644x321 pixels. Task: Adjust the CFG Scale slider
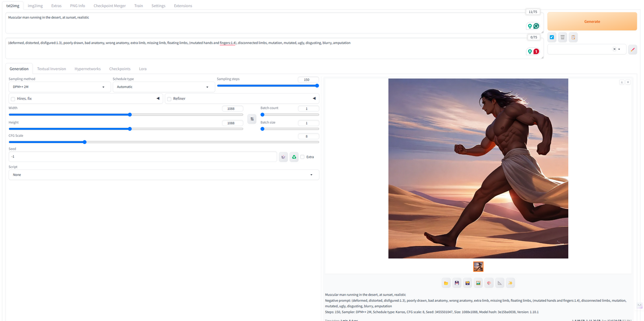(84, 142)
